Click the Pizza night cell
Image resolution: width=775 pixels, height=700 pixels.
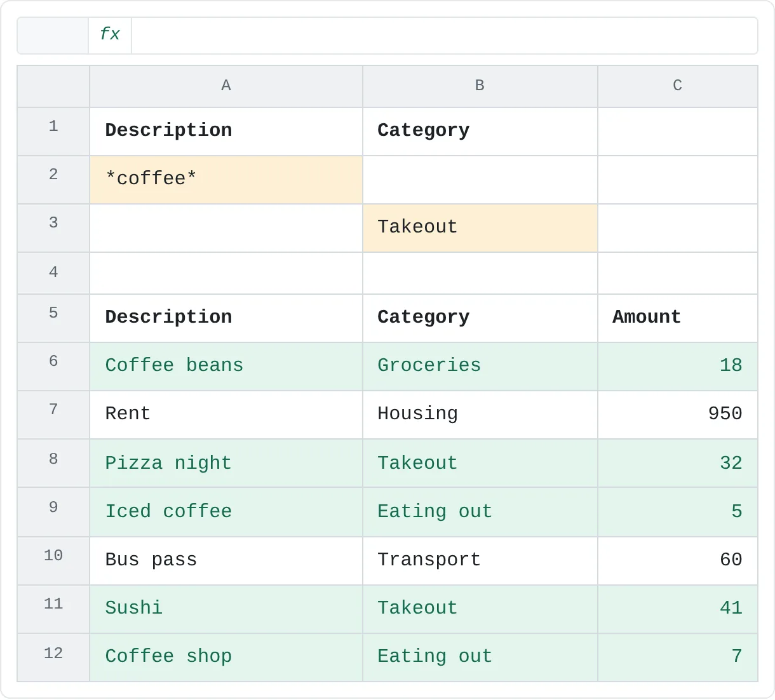click(x=226, y=464)
